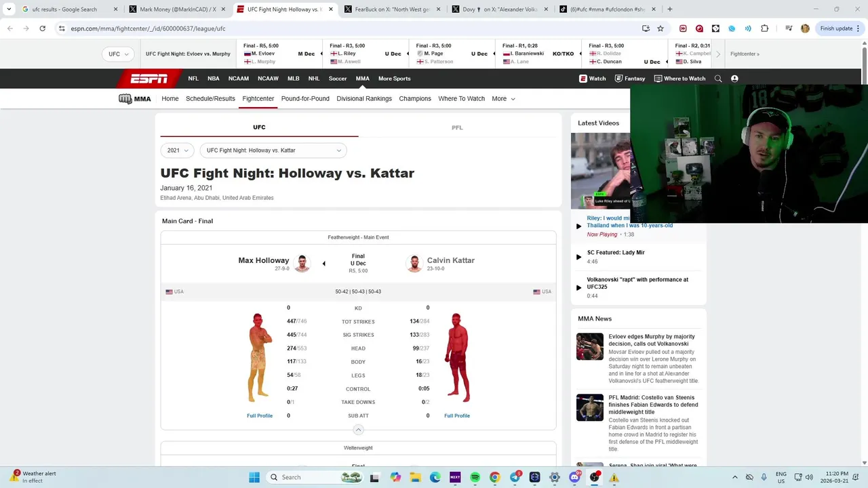Open the 2021 year dropdown
Image resolution: width=868 pixels, height=488 pixels.
[x=178, y=150]
